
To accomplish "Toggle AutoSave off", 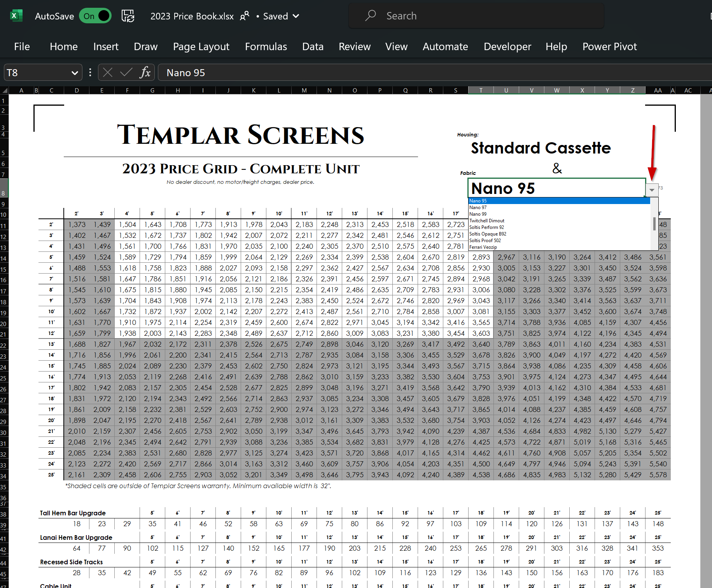I will click(x=94, y=16).
